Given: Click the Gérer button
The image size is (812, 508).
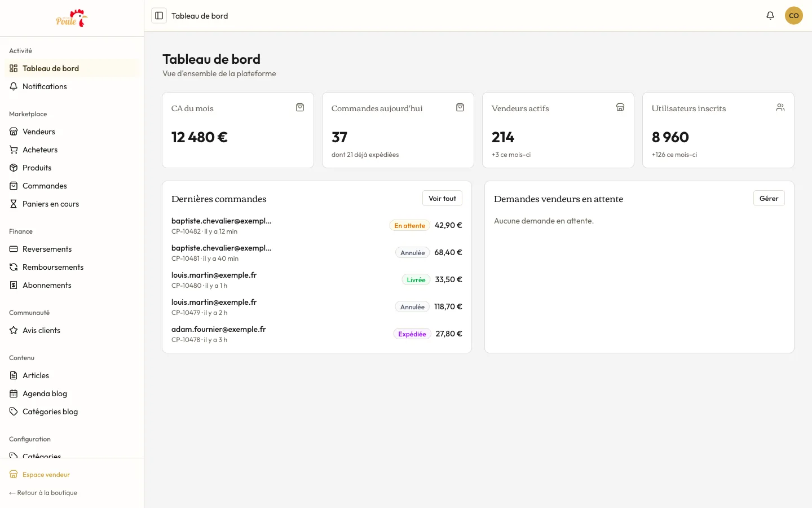Looking at the screenshot, I should pyautogui.click(x=769, y=198).
